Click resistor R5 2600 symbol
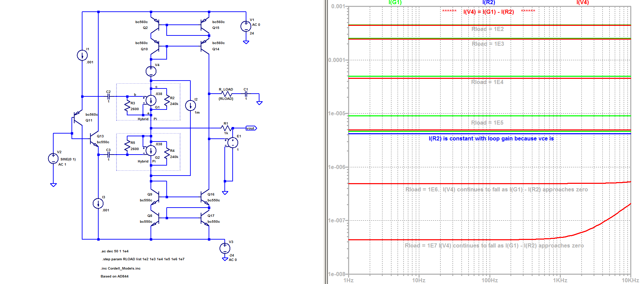The image size is (644, 284). (127, 145)
